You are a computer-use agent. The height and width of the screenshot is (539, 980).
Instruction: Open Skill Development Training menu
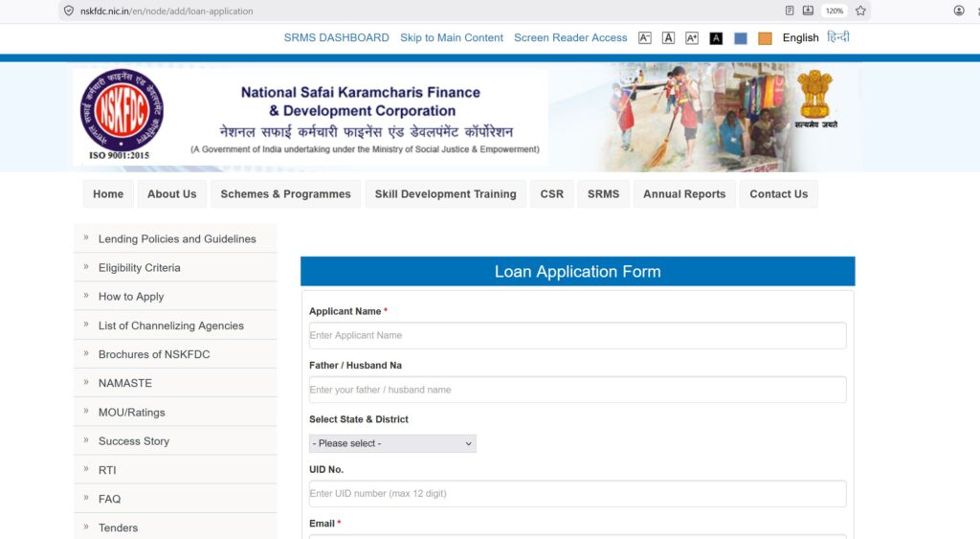coord(446,193)
